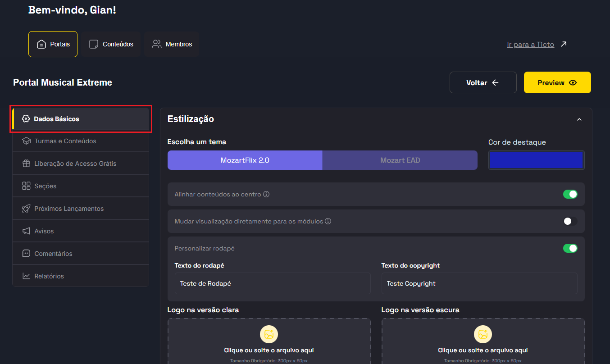The image size is (610, 364).
Task: Open the Membros tab
Action: 172,44
